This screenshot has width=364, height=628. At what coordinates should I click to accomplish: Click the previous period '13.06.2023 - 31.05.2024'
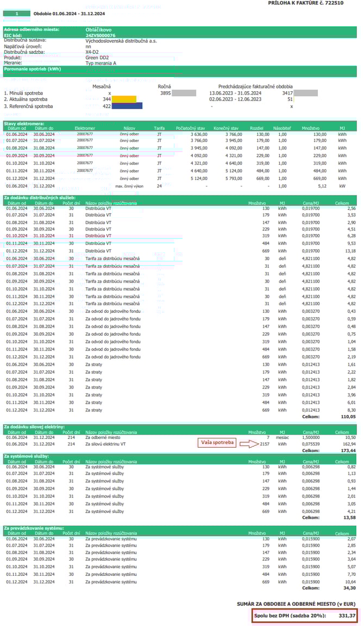(235, 93)
